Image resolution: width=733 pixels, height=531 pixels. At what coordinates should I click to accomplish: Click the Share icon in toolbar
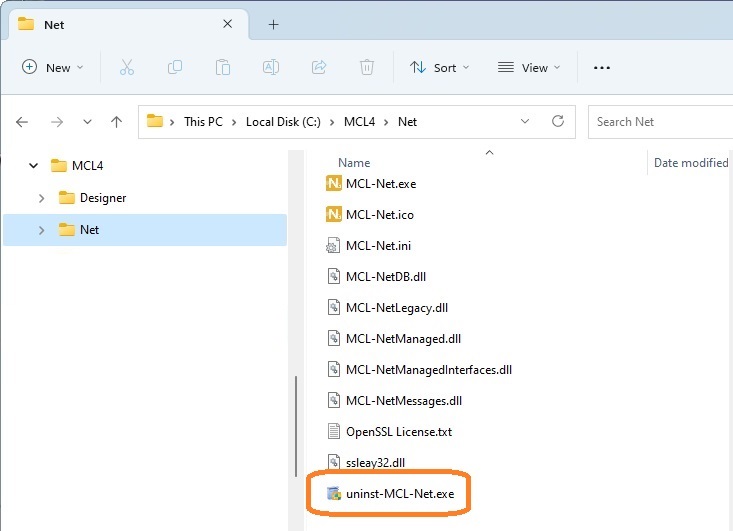pyautogui.click(x=319, y=67)
